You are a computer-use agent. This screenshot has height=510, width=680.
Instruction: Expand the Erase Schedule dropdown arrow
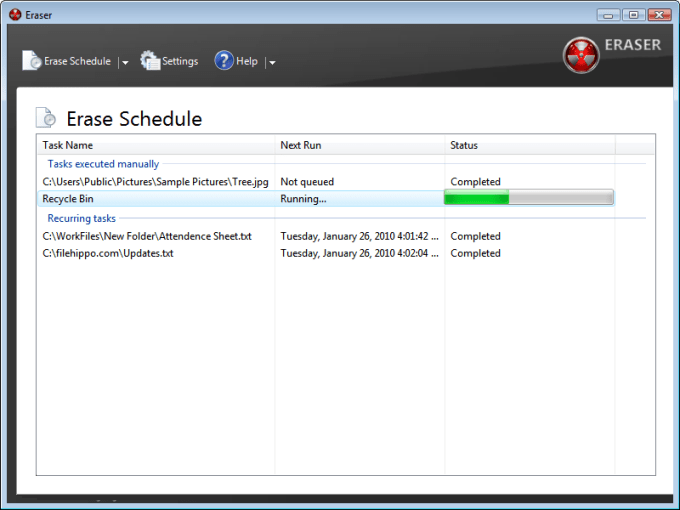[x=125, y=62]
